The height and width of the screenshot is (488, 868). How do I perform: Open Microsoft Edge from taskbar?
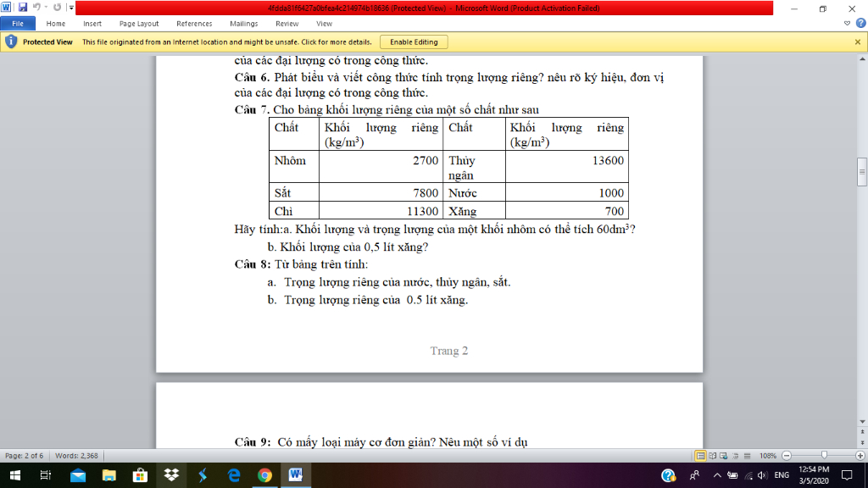(x=234, y=475)
